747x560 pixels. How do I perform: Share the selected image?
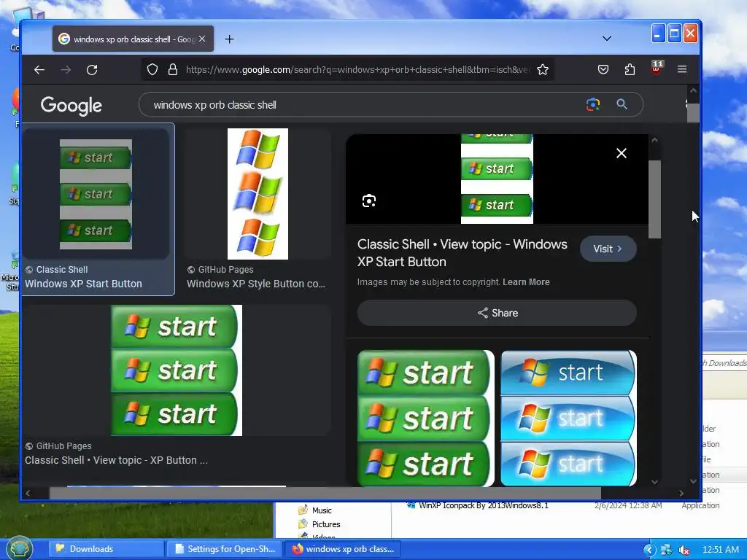(497, 313)
